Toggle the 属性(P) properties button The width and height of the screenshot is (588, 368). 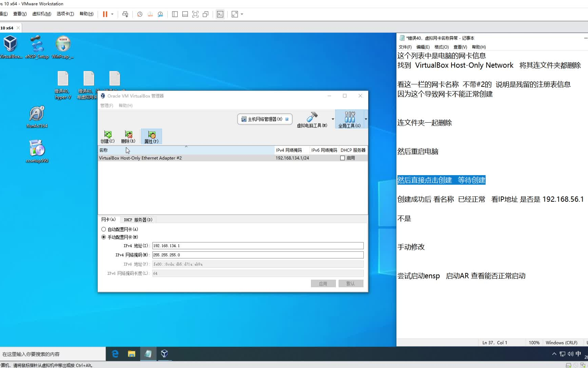pyautogui.click(x=151, y=137)
